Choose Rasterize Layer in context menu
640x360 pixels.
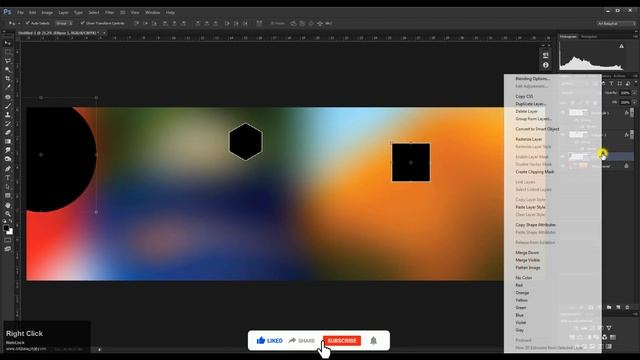[x=529, y=139]
